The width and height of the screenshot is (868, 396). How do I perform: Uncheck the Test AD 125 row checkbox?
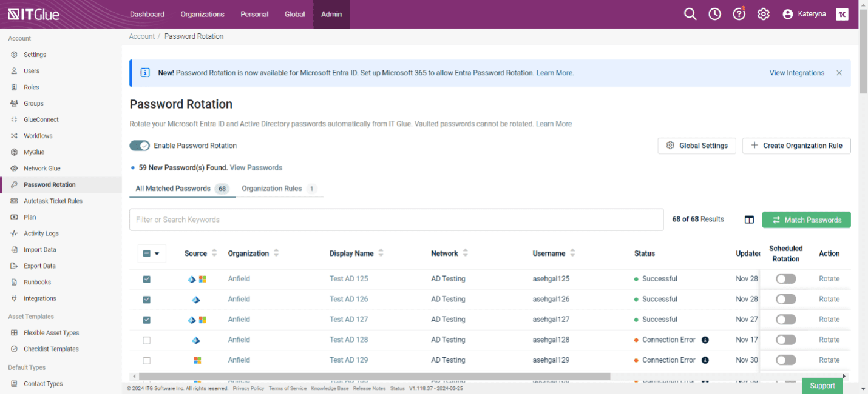pyautogui.click(x=146, y=279)
